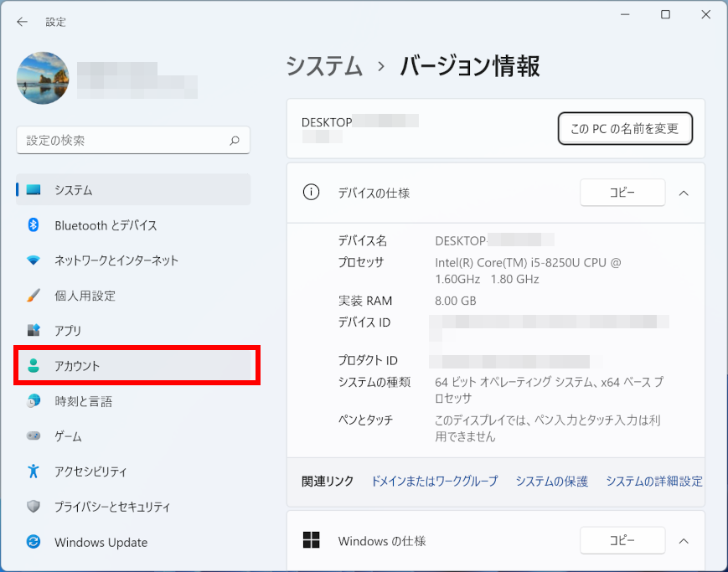Click the time and language globe icon
This screenshot has height=572, width=728.
tap(34, 400)
